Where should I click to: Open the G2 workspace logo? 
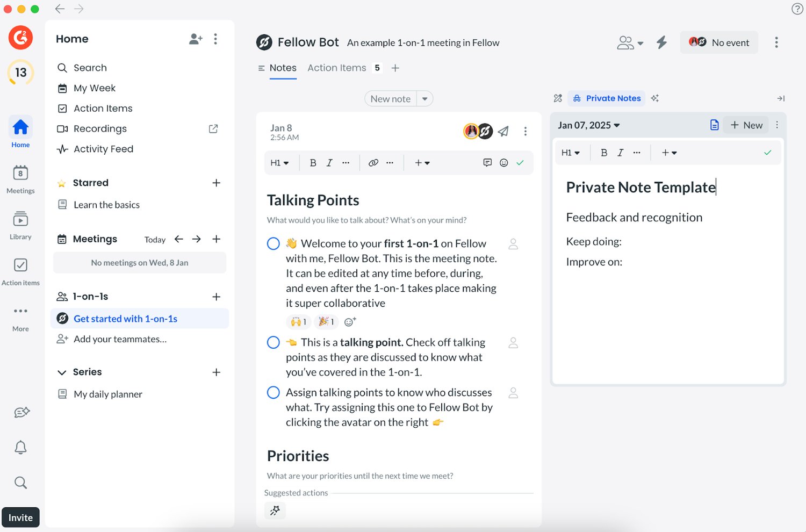pos(20,38)
